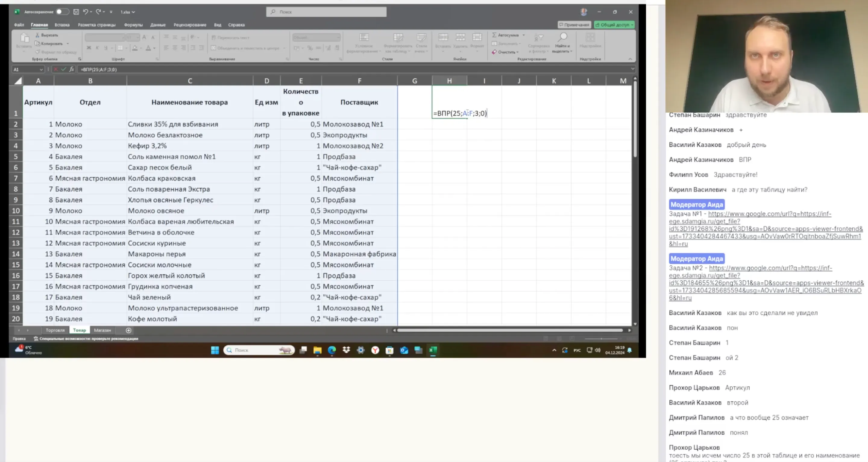This screenshot has width=868, height=462.
Task: Open the Формулы ribbon tab
Action: [x=133, y=25]
